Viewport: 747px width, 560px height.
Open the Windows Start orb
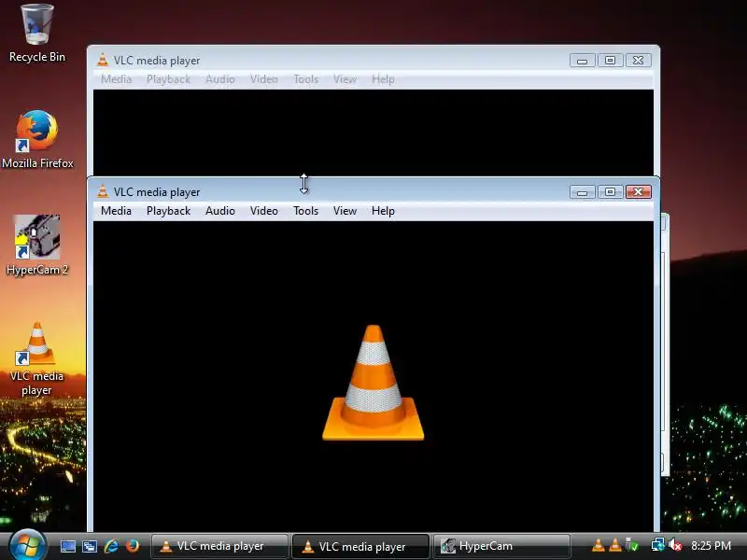tap(27, 546)
